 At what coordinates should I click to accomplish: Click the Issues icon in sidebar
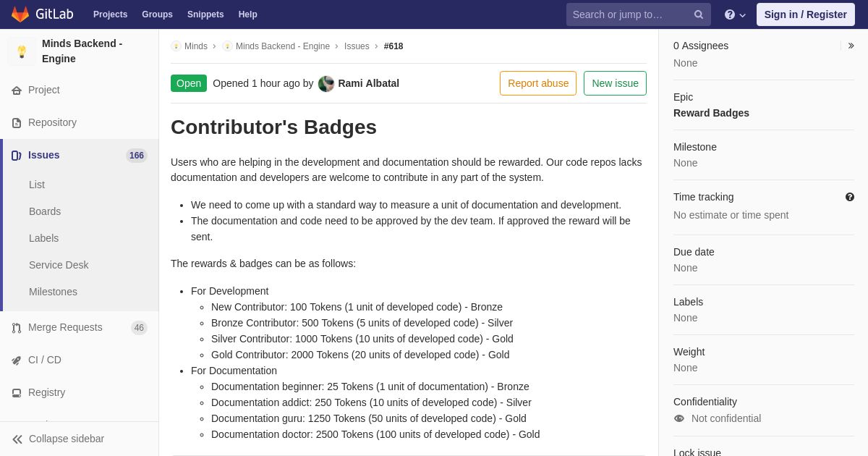click(17, 156)
